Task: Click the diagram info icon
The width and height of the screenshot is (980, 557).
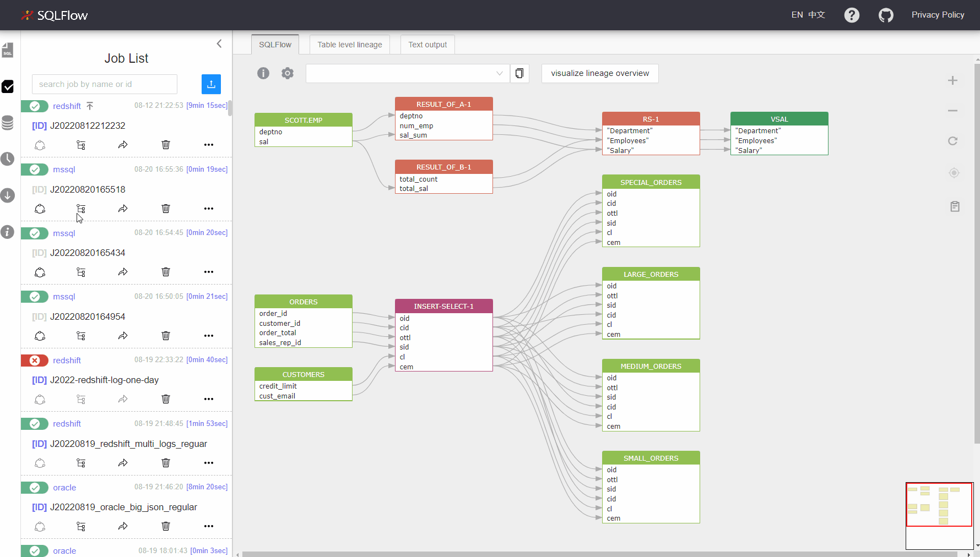Action: point(263,73)
